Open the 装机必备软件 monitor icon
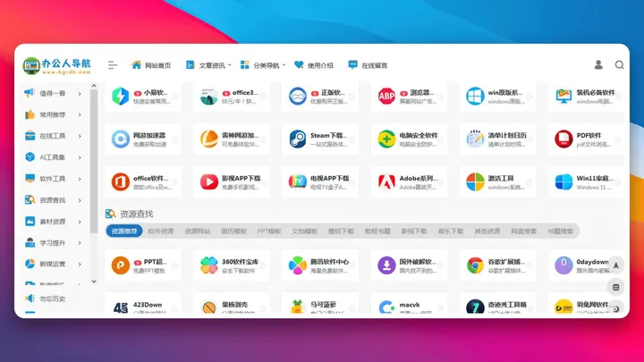 (x=563, y=96)
